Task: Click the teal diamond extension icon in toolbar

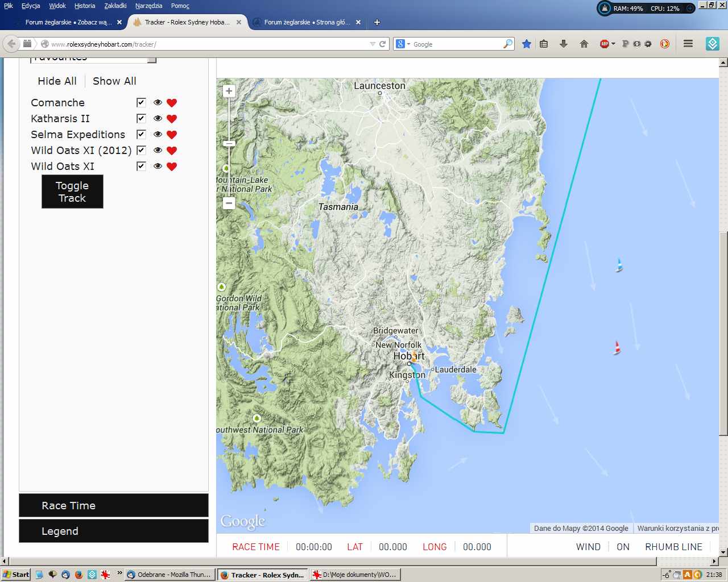Action: (x=713, y=44)
